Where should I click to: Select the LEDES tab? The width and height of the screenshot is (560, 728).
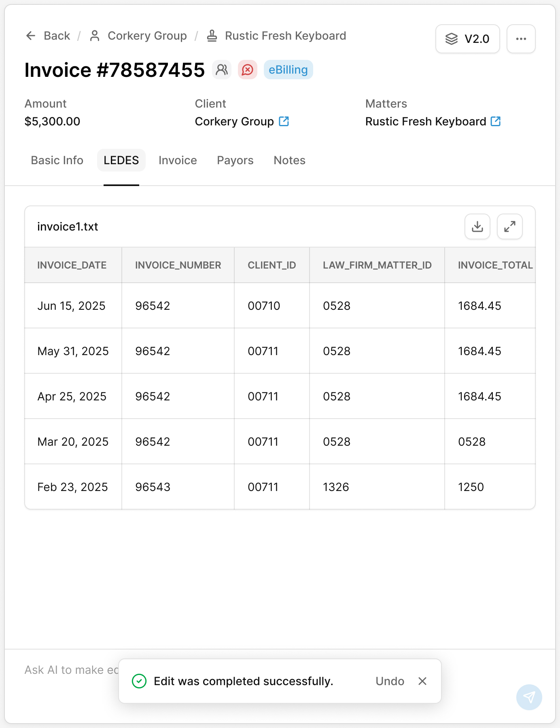pos(121,161)
